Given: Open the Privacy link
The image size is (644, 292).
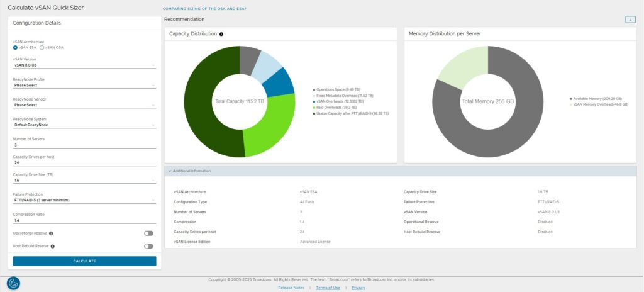Looking at the screenshot, I should [x=358, y=288].
